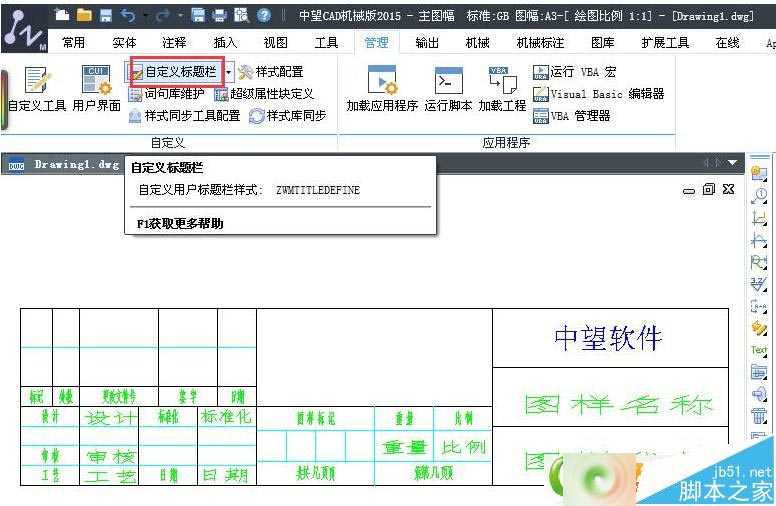Open 样式同步工具配置

(184, 116)
